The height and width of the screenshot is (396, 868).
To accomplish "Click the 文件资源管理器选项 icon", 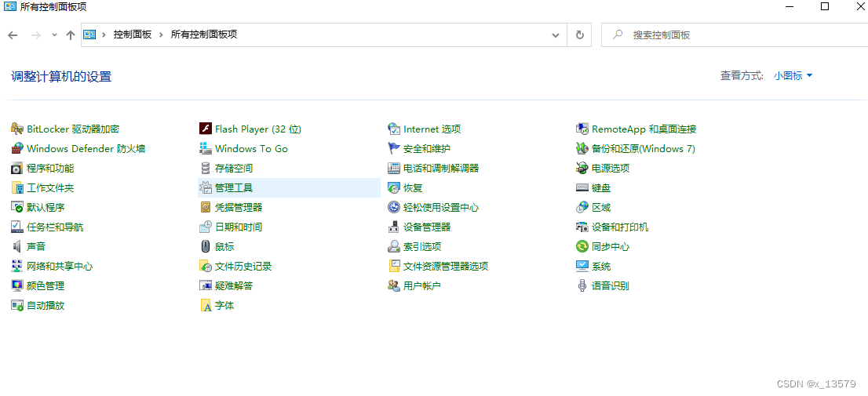I will pyautogui.click(x=394, y=266).
